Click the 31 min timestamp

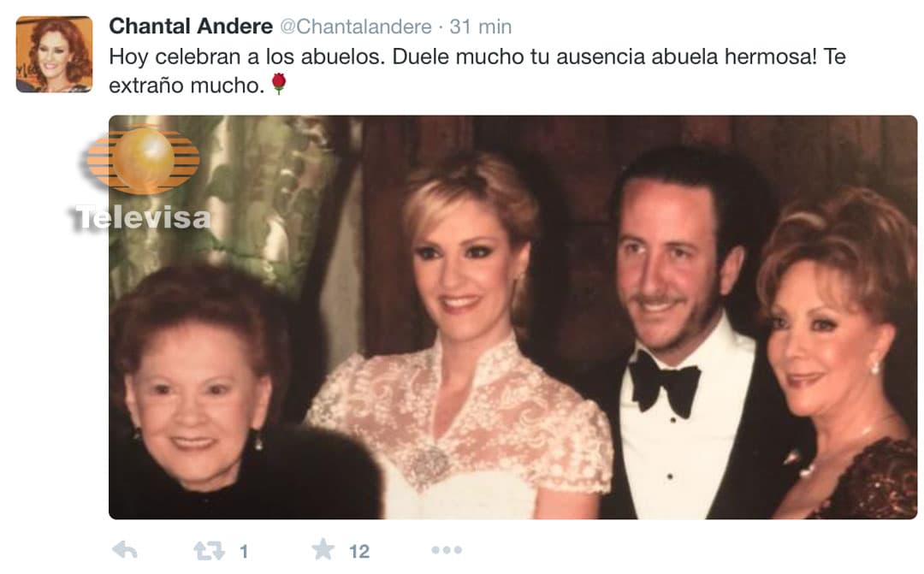(480, 27)
